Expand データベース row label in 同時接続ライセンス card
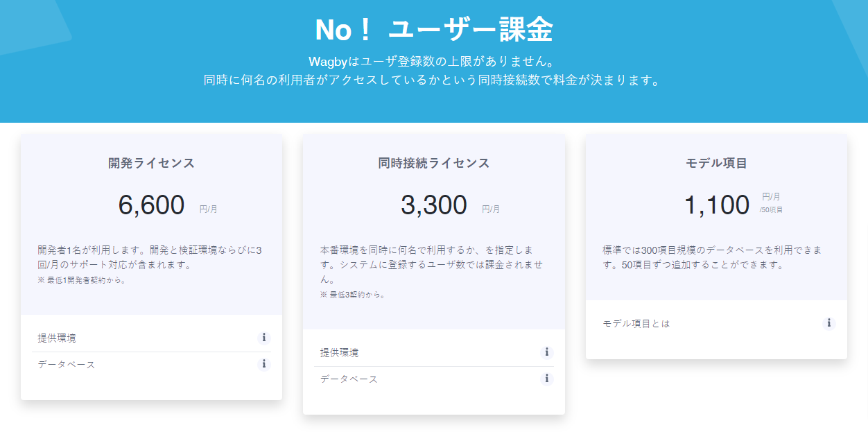Viewport: 868px width, 432px height. pyautogui.click(x=349, y=379)
